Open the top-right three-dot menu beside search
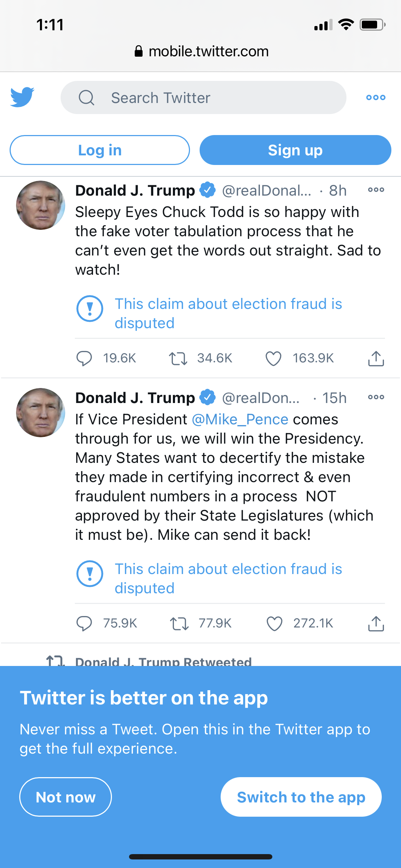This screenshot has height=868, width=401. pos(376,97)
